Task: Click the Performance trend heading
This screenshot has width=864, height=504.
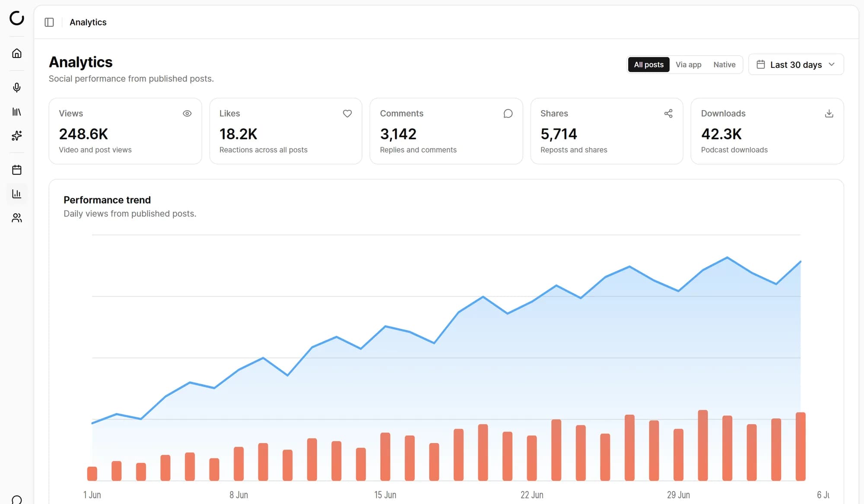Action: (x=107, y=200)
